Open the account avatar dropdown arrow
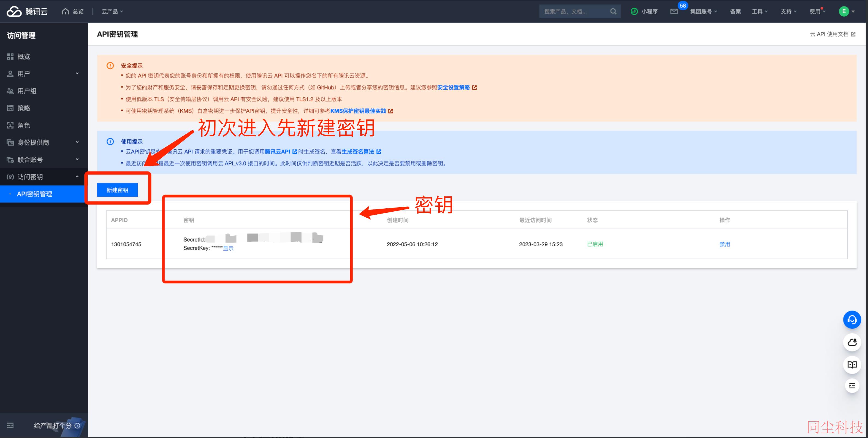Screen dimensions: 868x438 (854, 12)
